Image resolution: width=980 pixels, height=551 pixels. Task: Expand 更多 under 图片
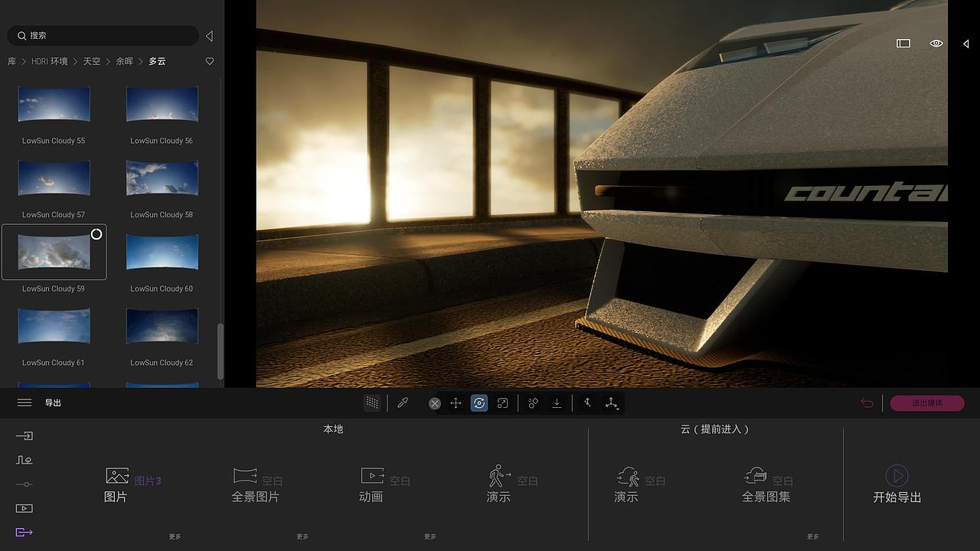tap(175, 536)
